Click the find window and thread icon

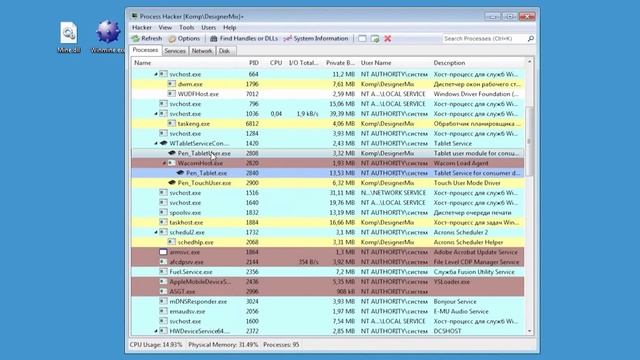(375, 39)
